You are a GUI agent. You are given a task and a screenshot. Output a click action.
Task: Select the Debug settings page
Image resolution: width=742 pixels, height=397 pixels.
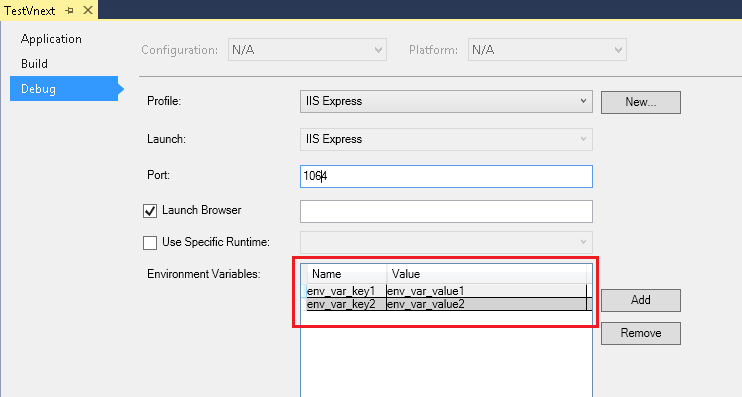point(64,88)
